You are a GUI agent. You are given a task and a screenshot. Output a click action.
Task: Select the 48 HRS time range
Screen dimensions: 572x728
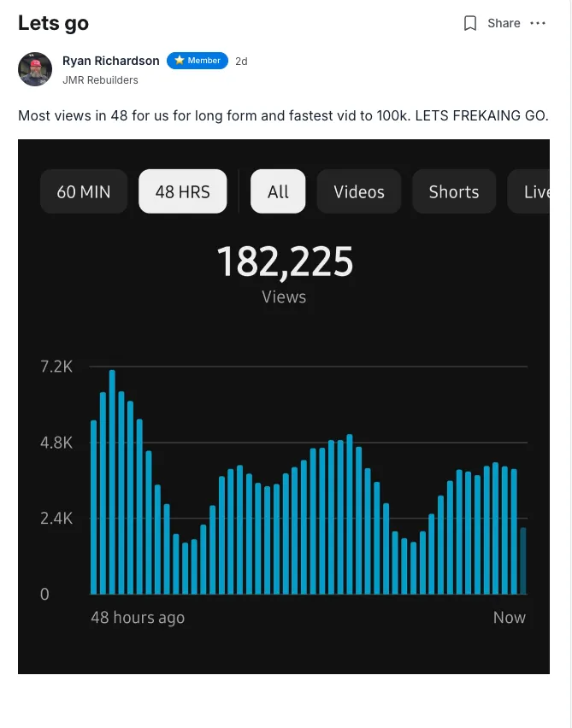coord(182,191)
